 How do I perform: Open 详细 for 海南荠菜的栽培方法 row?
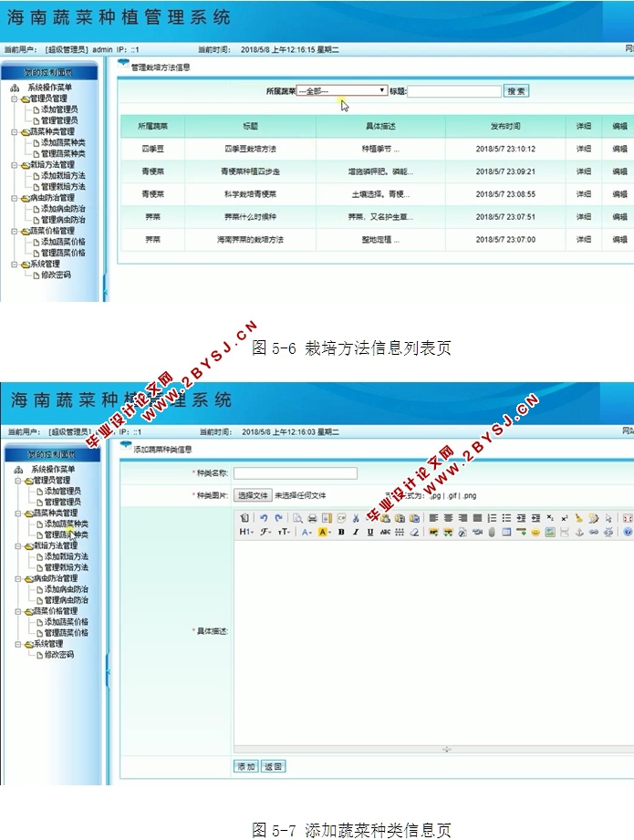(584, 240)
